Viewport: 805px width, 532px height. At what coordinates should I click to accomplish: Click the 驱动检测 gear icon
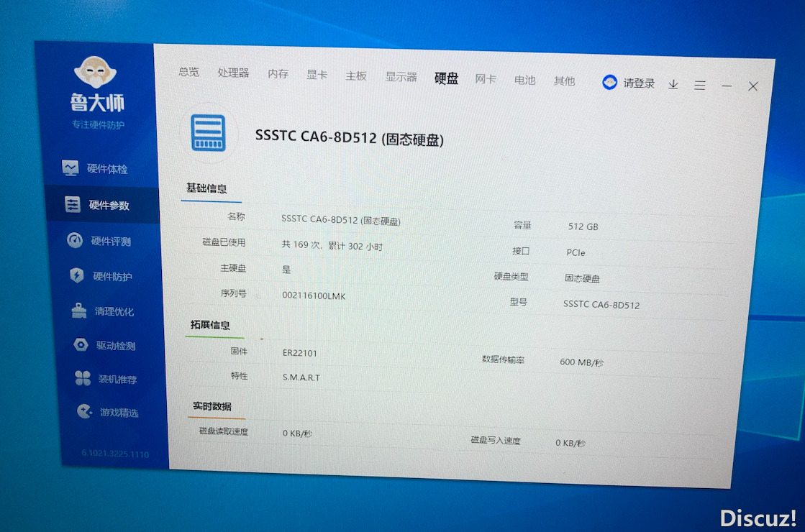click(81, 345)
